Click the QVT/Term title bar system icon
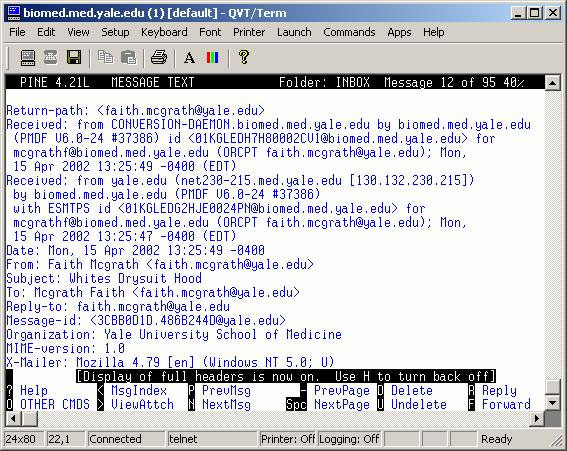 click(x=13, y=13)
